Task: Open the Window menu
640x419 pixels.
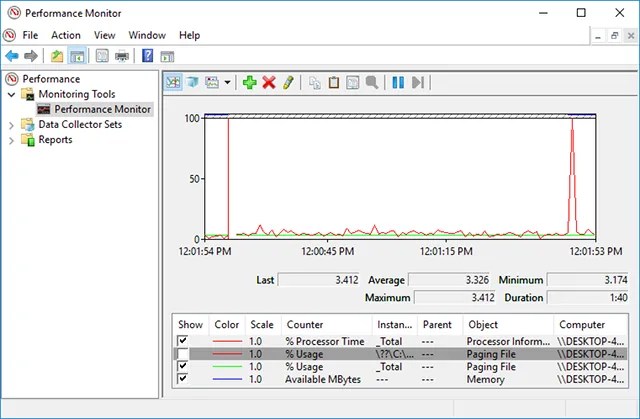Action: pos(147,35)
